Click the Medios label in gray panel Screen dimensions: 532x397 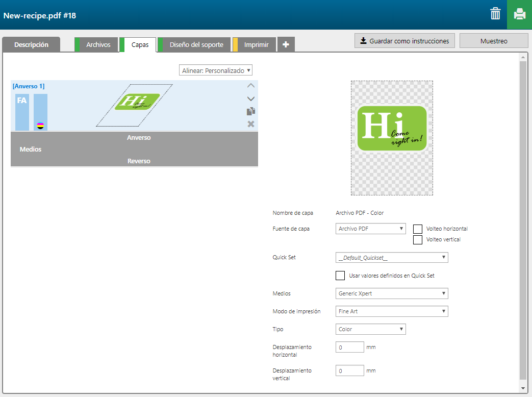click(31, 150)
